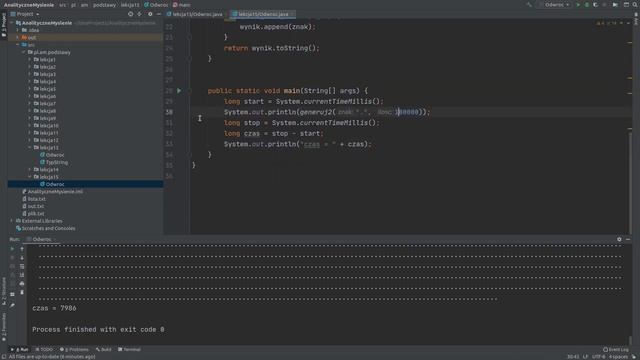Viewport: 640px width, 360px height.
Task: Run Odwroc with the green play button
Action: pos(578,5)
